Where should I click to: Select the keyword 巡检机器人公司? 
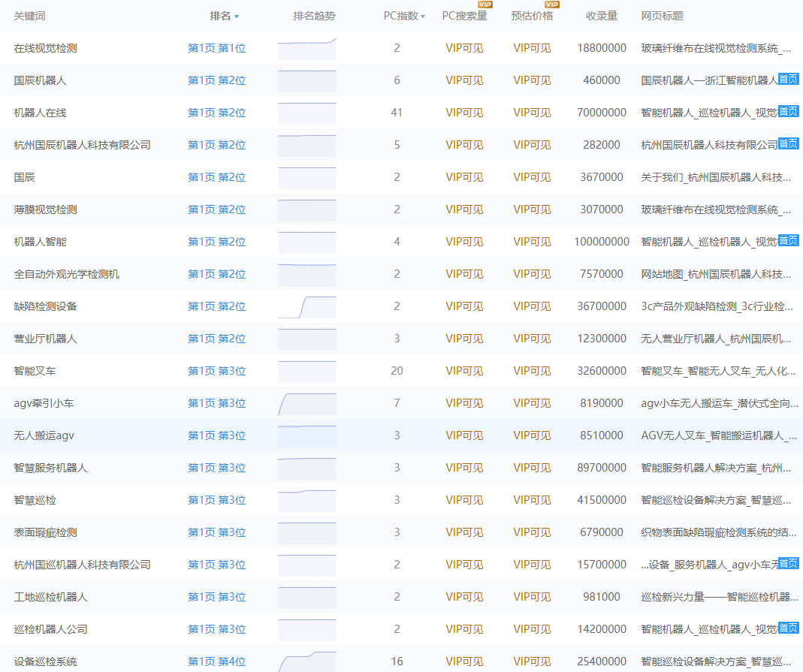[x=50, y=629]
